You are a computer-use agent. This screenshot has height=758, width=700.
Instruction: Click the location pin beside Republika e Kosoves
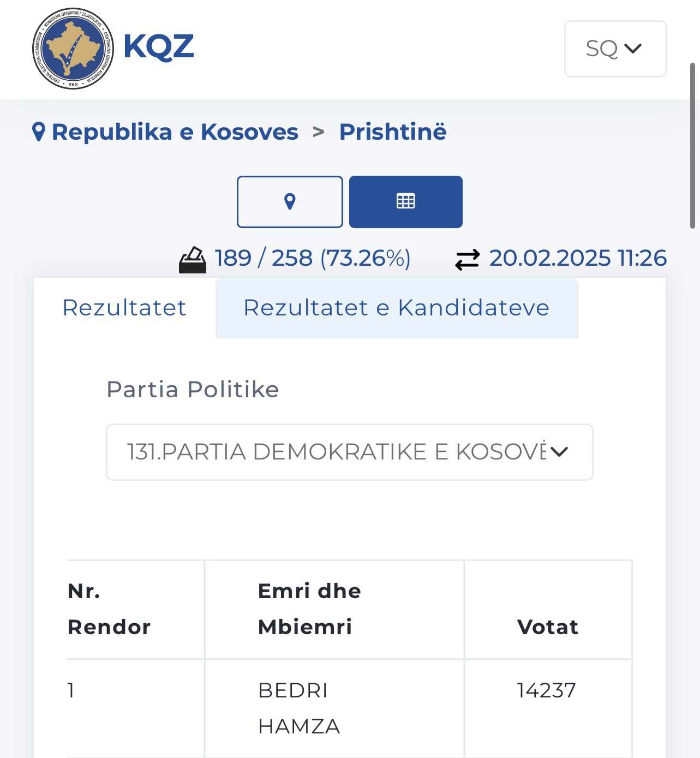point(39,132)
